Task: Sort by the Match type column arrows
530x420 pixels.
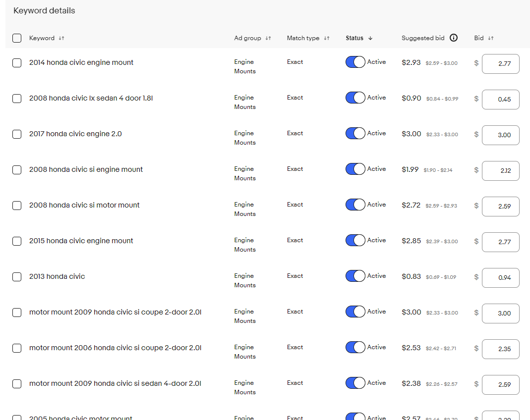Action: click(327, 38)
